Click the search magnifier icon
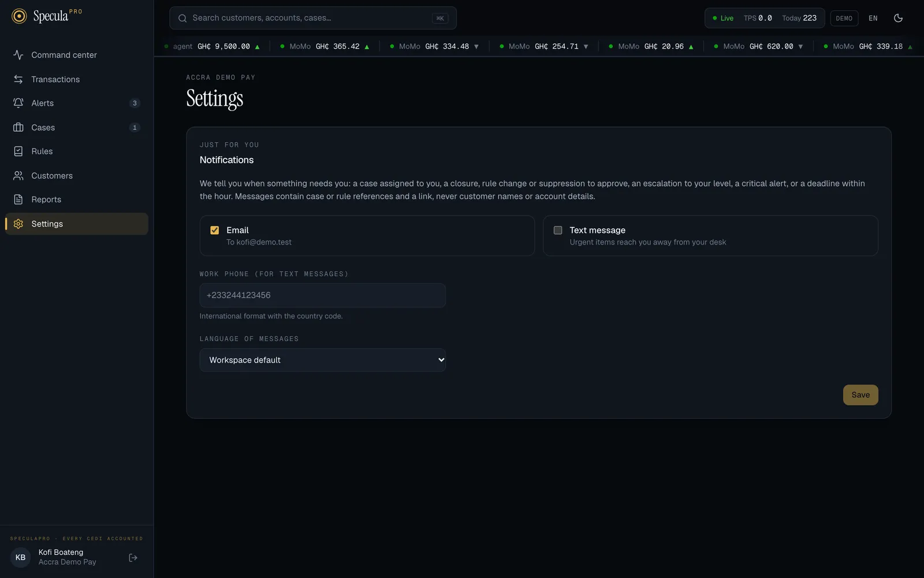Image resolution: width=924 pixels, height=578 pixels. pos(182,18)
